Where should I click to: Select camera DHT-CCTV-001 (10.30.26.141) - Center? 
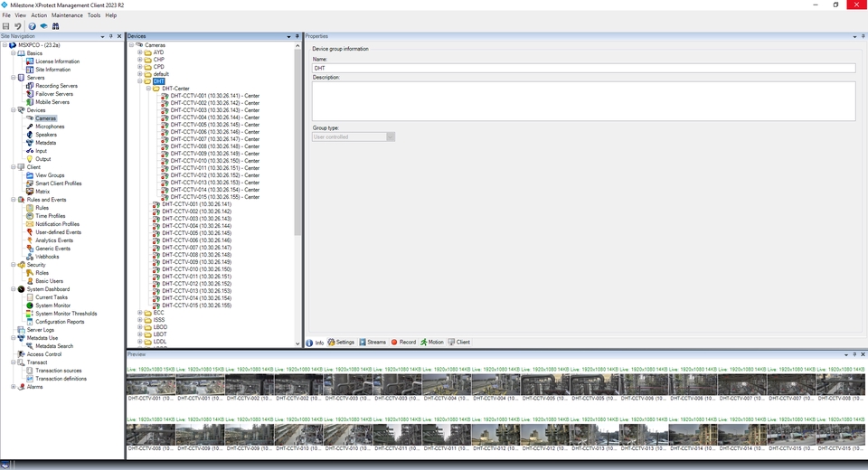(215, 96)
